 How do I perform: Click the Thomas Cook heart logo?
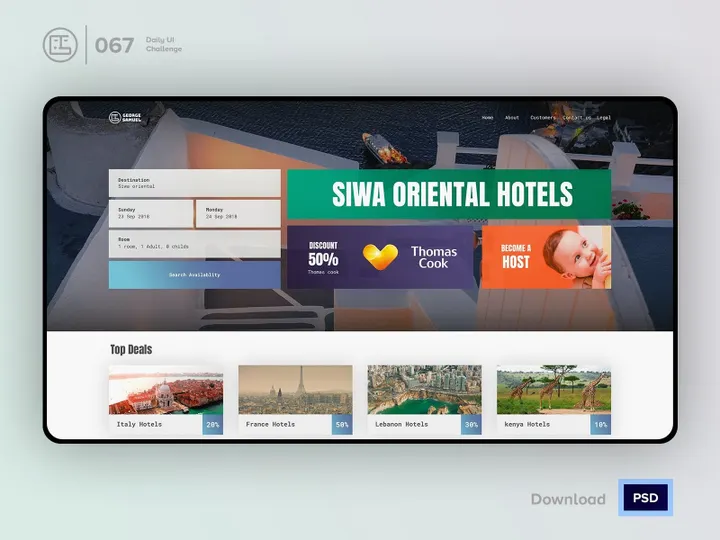point(380,257)
